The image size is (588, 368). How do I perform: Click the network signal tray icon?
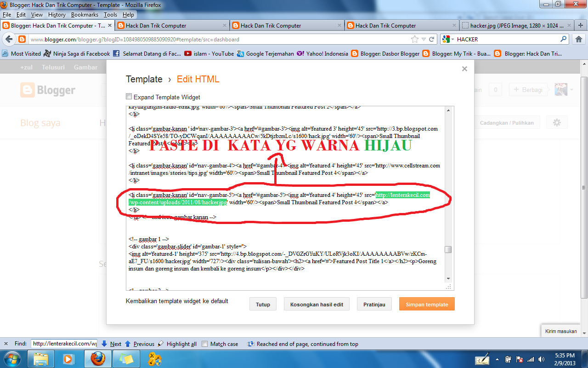click(x=531, y=359)
